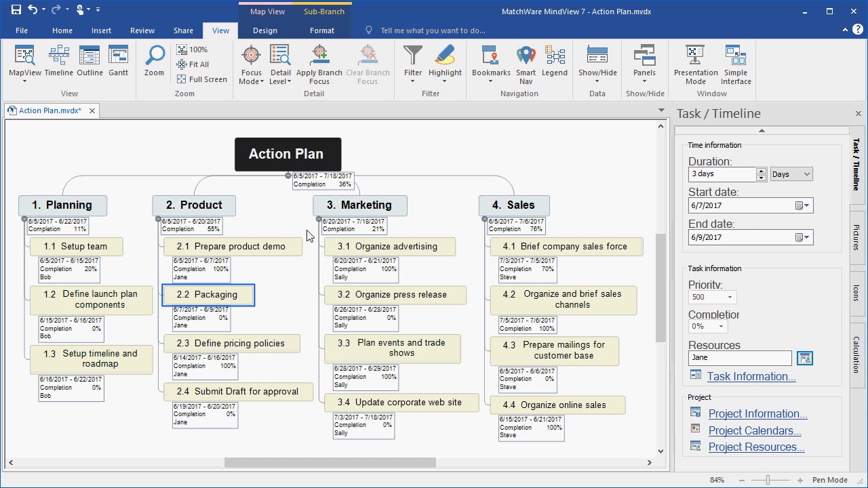Open the Project Calendars link
This screenshot has width=868, height=488.
[755, 430]
